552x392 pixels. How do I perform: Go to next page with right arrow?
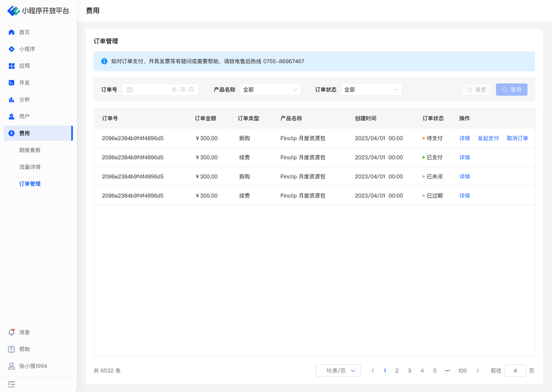[477, 370]
